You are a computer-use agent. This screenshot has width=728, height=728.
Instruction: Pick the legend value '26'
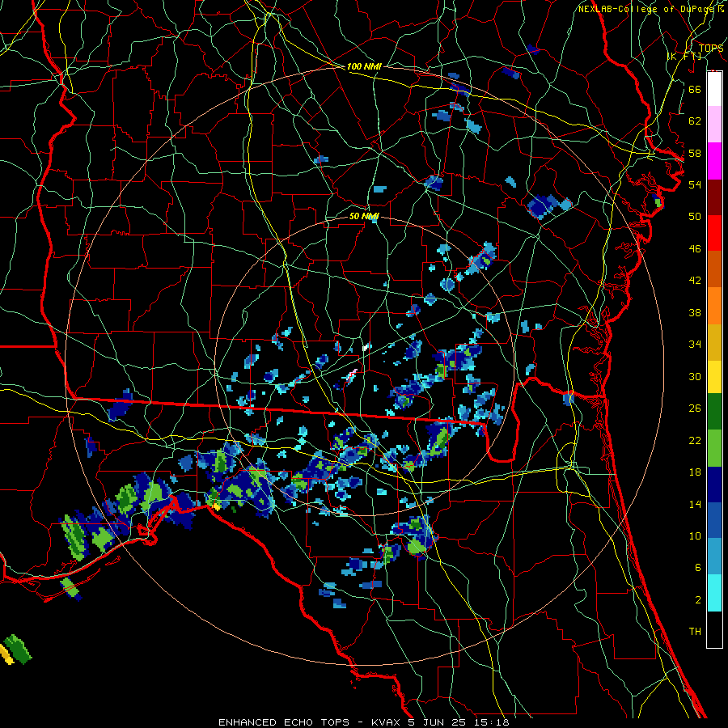pos(695,408)
